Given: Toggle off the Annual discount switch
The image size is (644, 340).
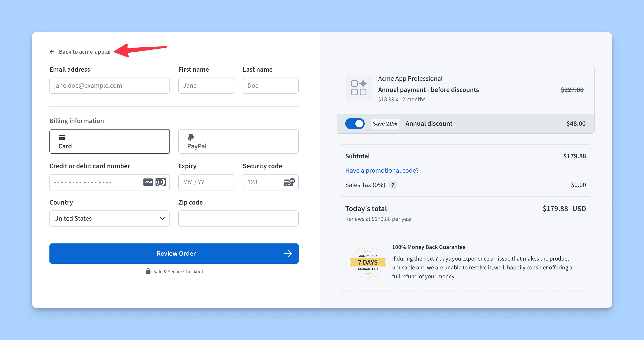Looking at the screenshot, I should pyautogui.click(x=355, y=123).
